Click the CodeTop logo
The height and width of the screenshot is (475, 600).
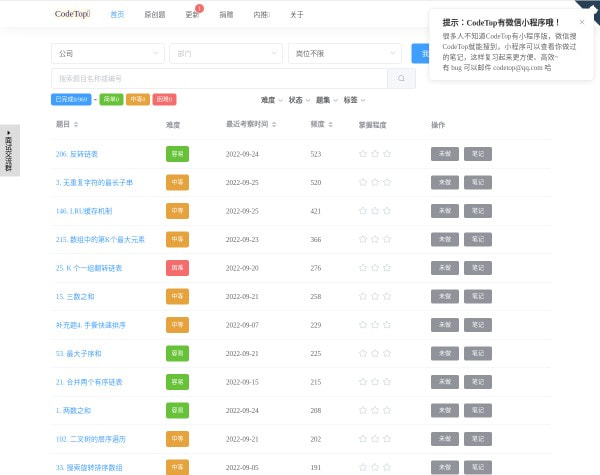(72, 14)
